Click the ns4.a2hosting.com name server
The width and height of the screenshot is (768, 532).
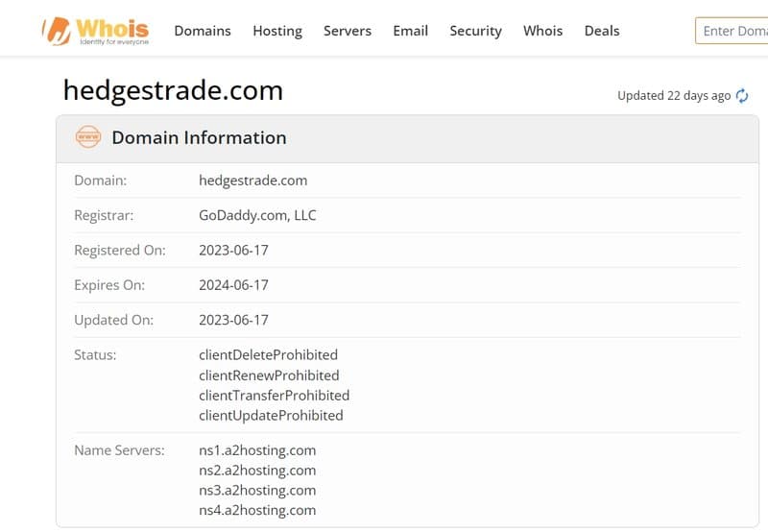(257, 510)
